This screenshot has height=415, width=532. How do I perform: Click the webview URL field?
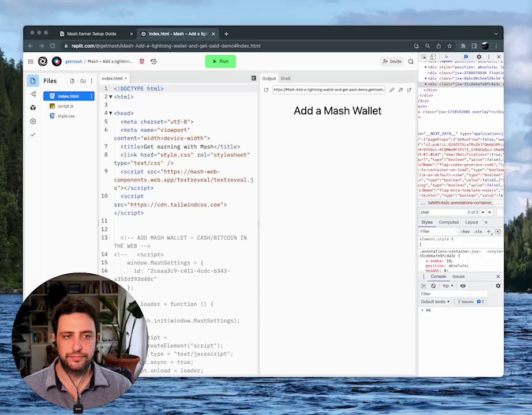[x=329, y=90]
